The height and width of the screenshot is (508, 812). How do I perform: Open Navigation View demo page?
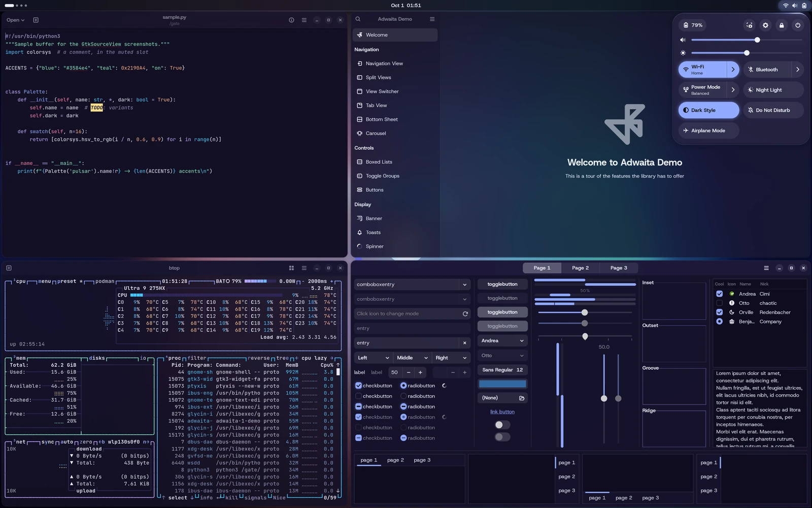(x=395, y=63)
